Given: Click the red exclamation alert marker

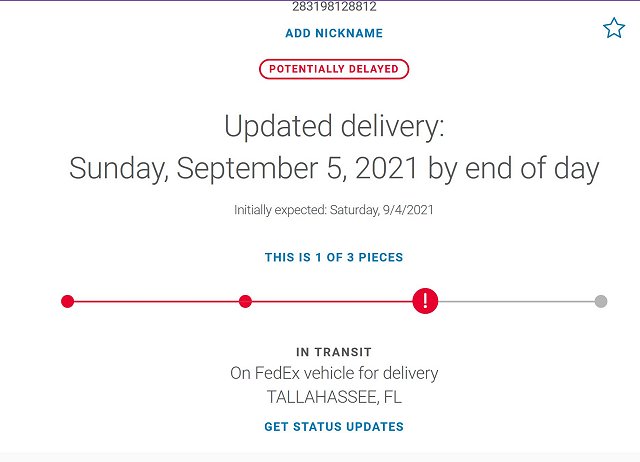Looking at the screenshot, I should [425, 301].
